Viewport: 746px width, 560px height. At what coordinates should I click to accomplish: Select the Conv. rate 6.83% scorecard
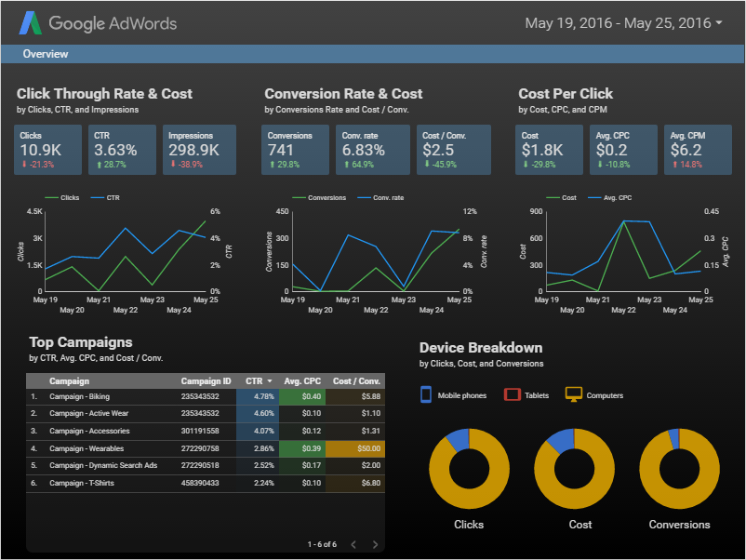(372, 150)
